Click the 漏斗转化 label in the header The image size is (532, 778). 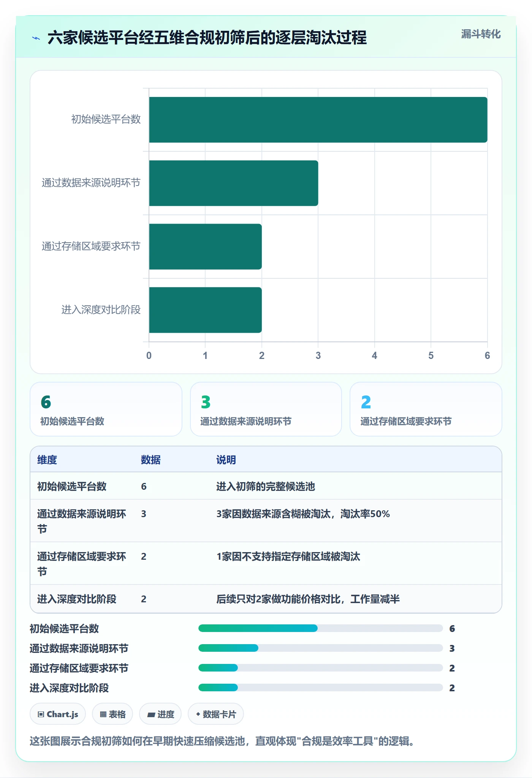(481, 34)
